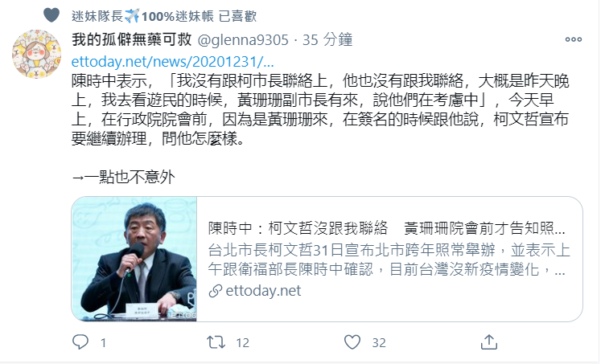605x364 pixels.
Task: Click 迷妹隊長 liked-by name
Action: tap(97, 16)
